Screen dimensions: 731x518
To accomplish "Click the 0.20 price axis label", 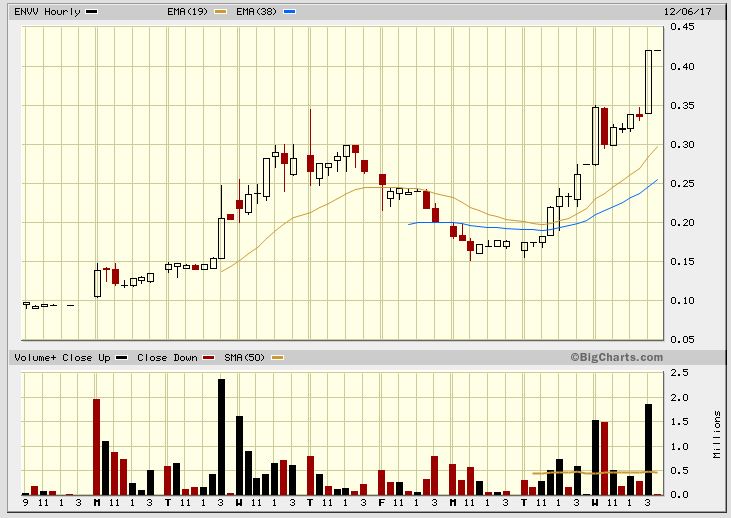I will point(682,223).
